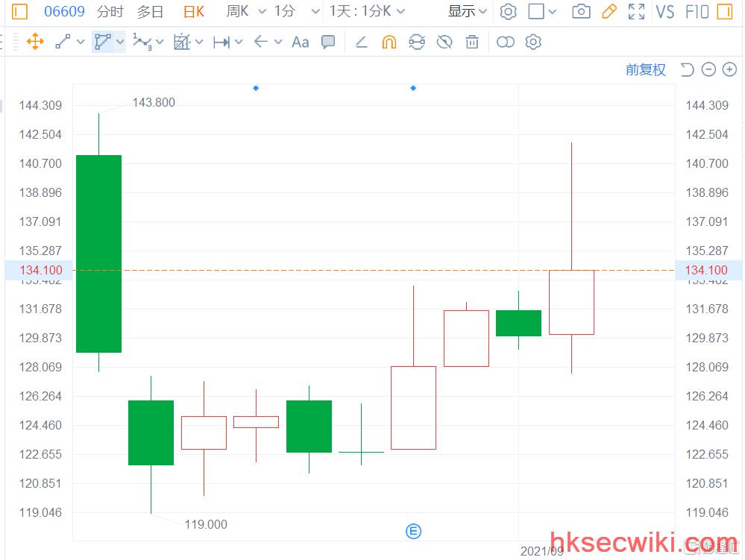The height and width of the screenshot is (560, 745).
Task: Switch to 多日 multi-day view
Action: click(150, 11)
